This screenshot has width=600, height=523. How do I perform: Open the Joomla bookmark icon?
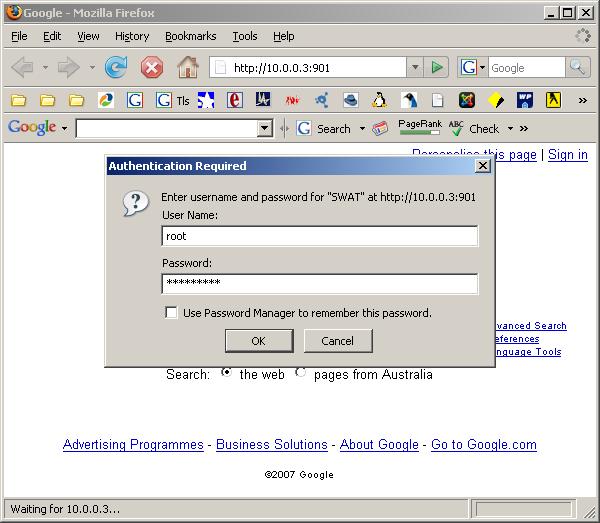coord(467,100)
